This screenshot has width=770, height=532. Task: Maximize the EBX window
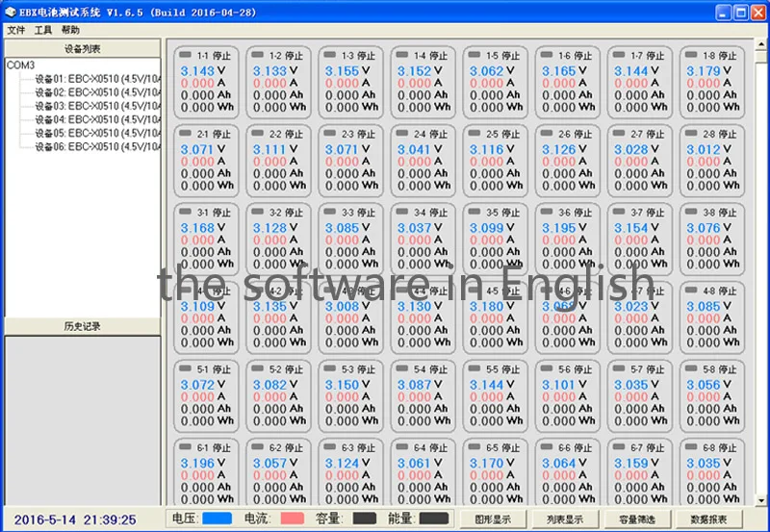[x=740, y=13]
